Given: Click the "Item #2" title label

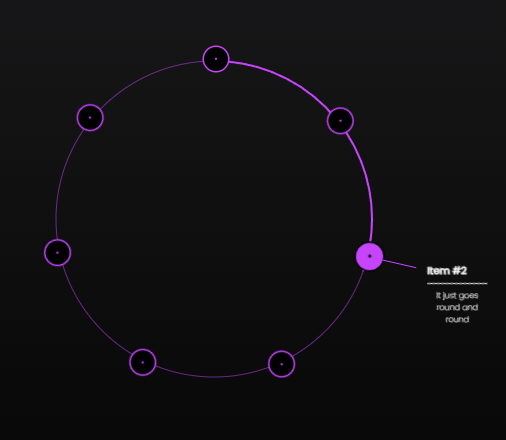Looking at the screenshot, I should [x=447, y=271].
